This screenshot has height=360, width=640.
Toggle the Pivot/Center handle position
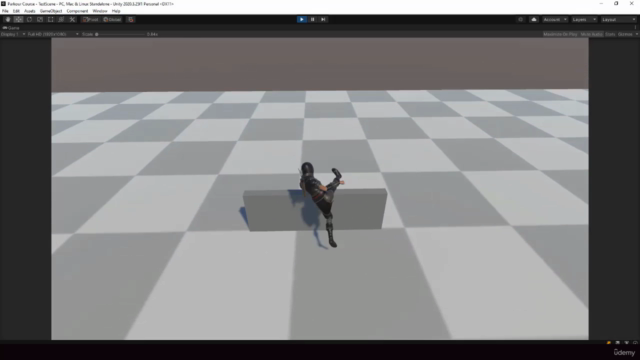91,20
